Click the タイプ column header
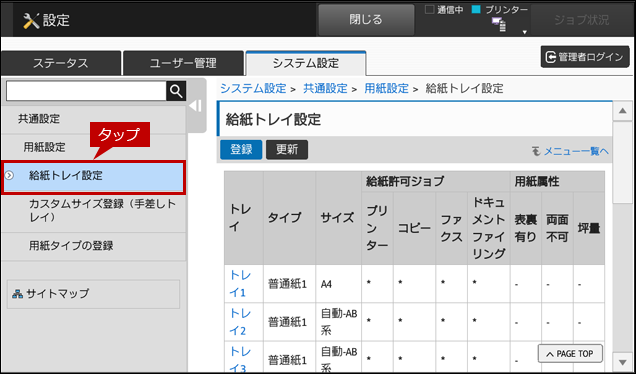The image size is (636, 374). coord(290,218)
